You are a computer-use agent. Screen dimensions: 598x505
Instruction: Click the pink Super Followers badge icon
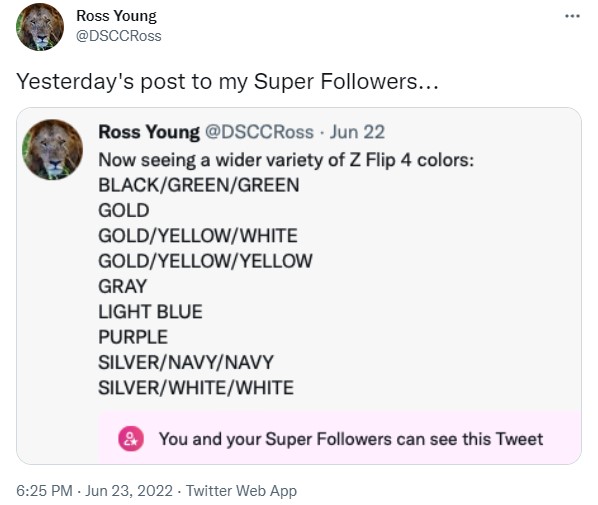(x=131, y=439)
